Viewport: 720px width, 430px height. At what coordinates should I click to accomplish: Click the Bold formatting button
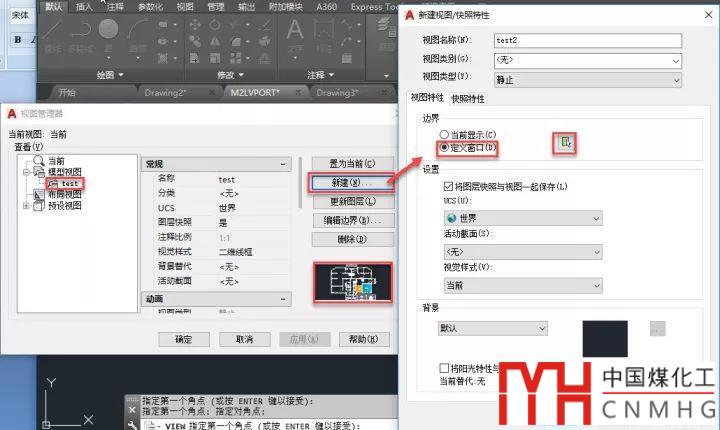pyautogui.click(x=18, y=40)
